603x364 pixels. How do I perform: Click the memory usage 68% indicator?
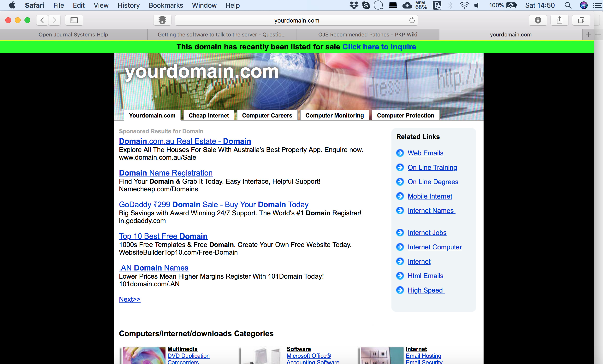pyautogui.click(x=421, y=5)
